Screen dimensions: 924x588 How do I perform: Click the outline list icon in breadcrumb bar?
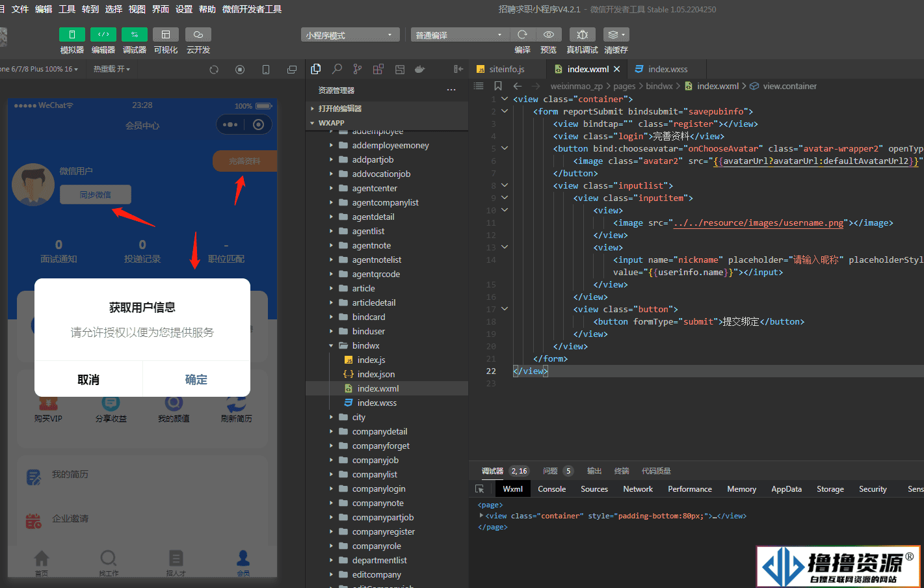[479, 86]
